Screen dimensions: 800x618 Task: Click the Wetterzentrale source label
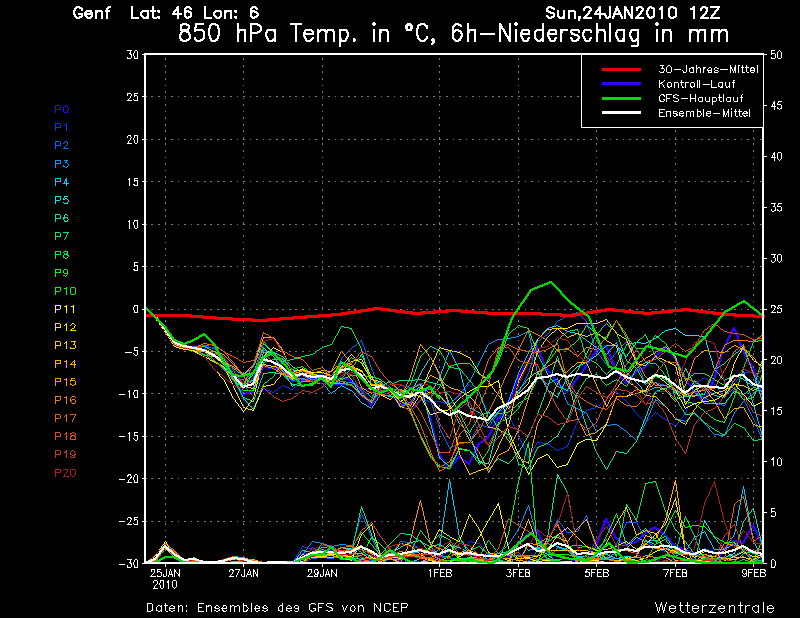(x=714, y=608)
